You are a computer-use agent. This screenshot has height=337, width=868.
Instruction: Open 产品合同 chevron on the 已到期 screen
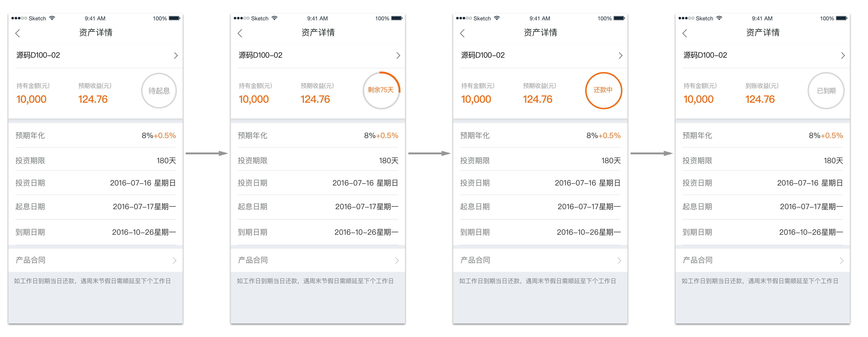(x=842, y=260)
